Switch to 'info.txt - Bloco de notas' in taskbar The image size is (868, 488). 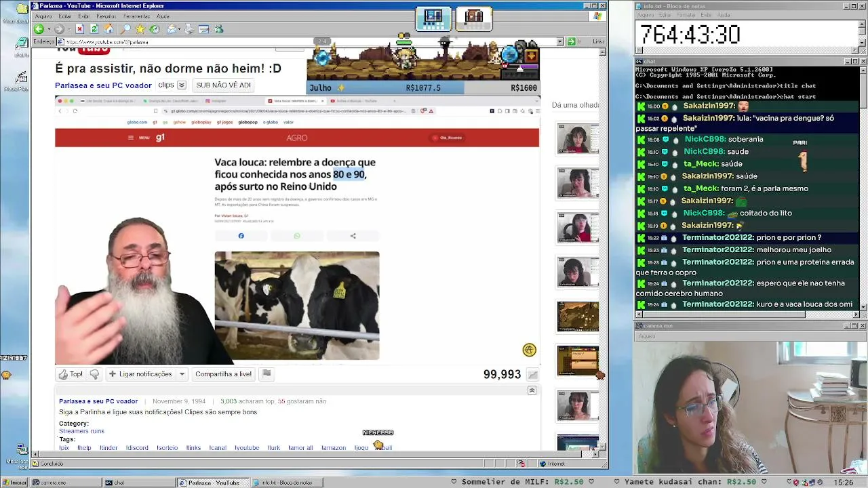point(286,483)
